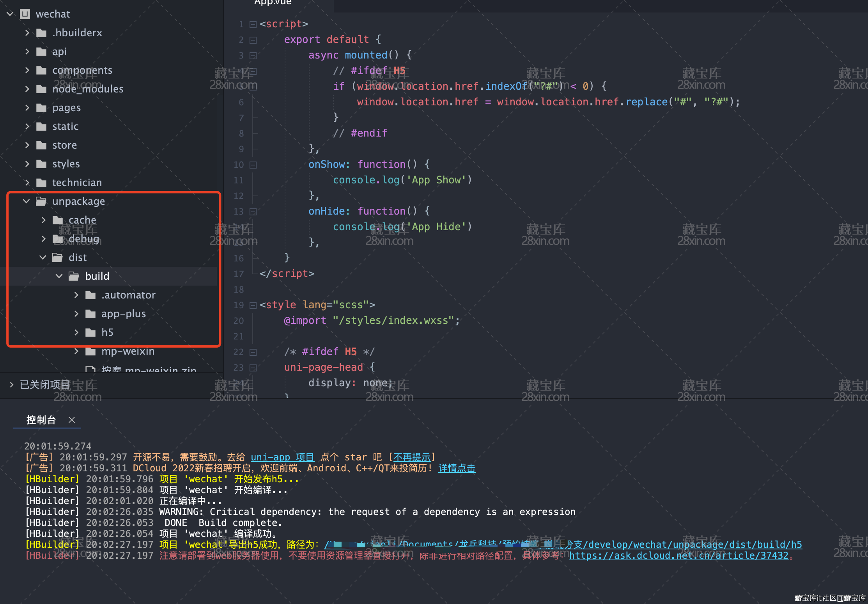Click the static folder icon
868x604 pixels.
pos(41,126)
